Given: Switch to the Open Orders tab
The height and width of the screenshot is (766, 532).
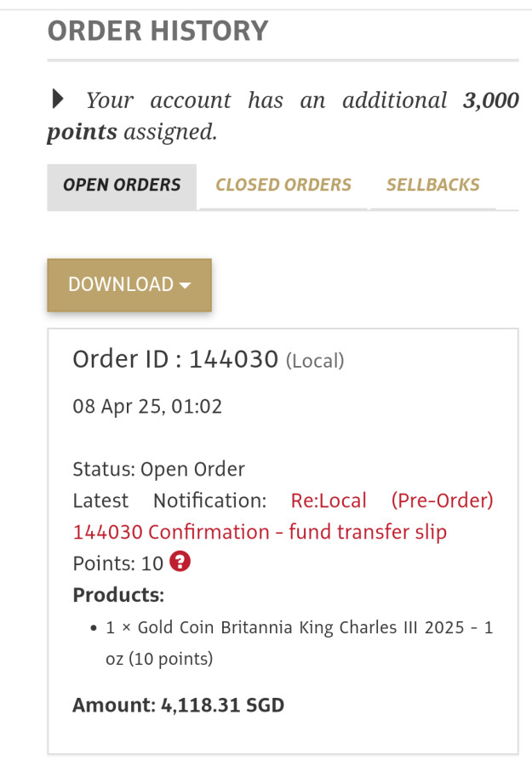Looking at the screenshot, I should pyautogui.click(x=122, y=185).
